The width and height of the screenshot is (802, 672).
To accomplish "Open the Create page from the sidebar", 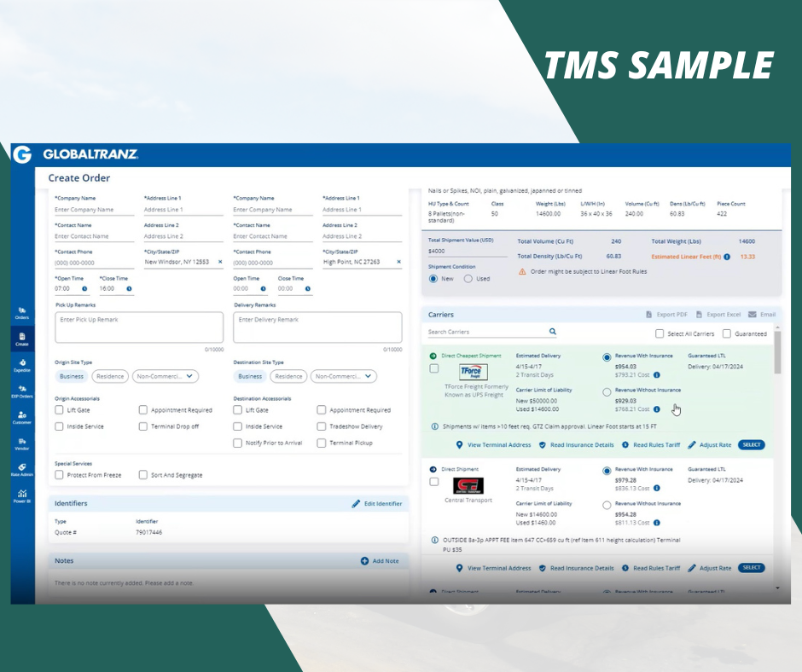I will tap(22, 339).
